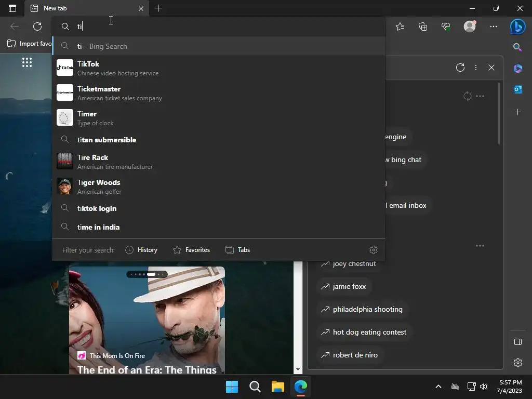Click the sidebar Search icon
Screen dimensions: 532x399
pyautogui.click(x=517, y=47)
